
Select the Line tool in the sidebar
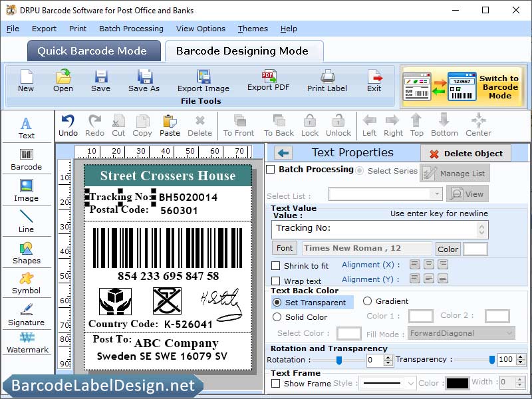tap(27, 221)
